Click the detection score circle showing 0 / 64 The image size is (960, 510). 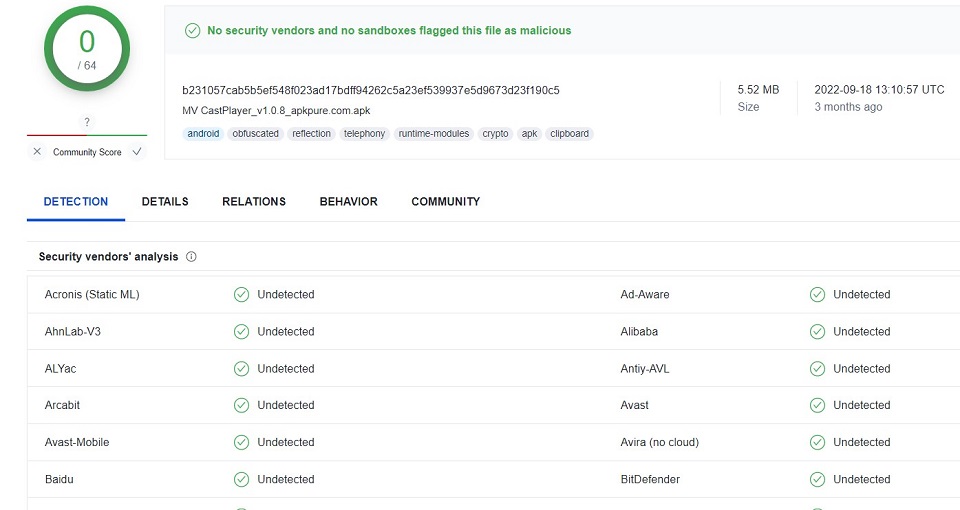[x=87, y=49]
